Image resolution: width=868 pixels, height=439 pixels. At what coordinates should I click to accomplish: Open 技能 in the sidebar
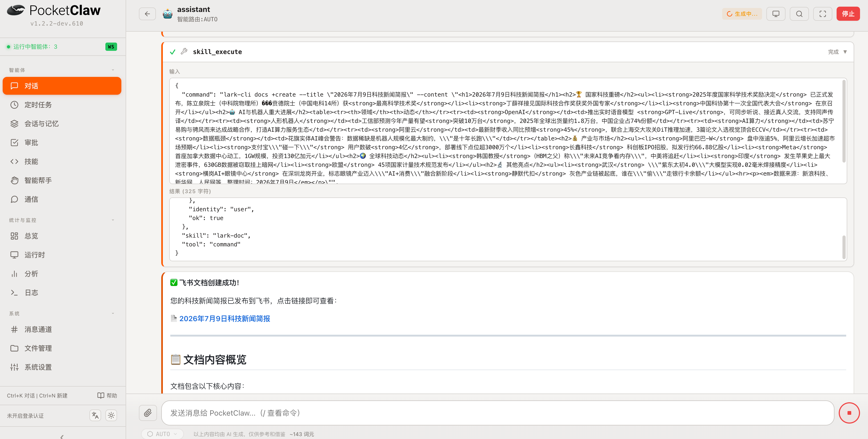click(x=62, y=161)
